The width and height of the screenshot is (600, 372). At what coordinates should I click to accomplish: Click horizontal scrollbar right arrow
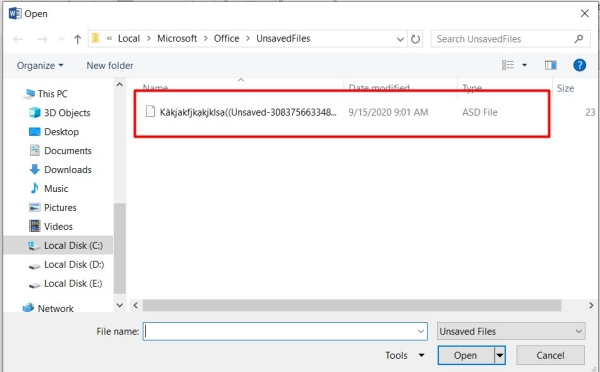(591, 305)
